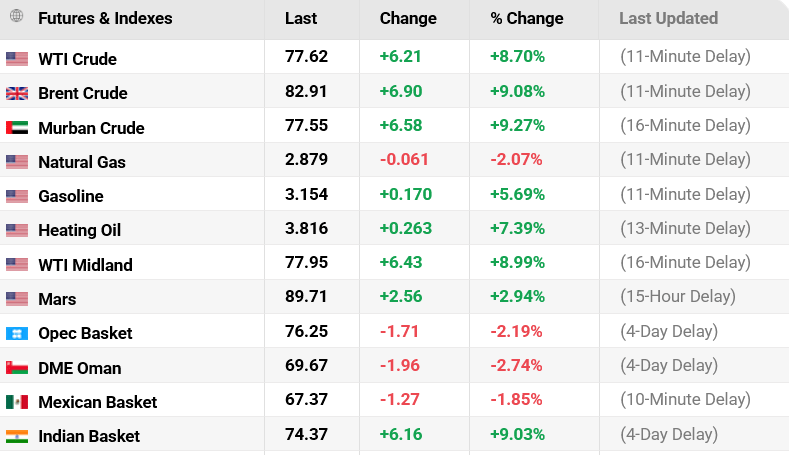Select the Heating Oil row name
The image size is (789, 455).
pyautogui.click(x=80, y=230)
